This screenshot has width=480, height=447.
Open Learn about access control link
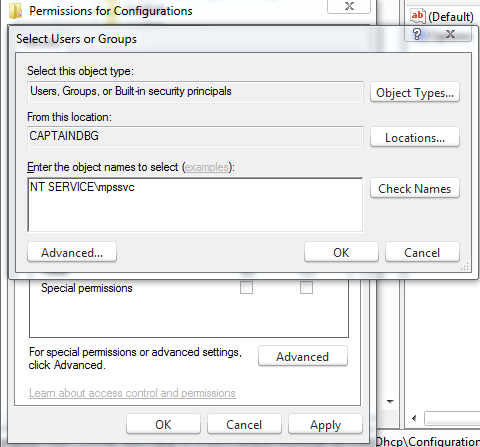point(132,393)
